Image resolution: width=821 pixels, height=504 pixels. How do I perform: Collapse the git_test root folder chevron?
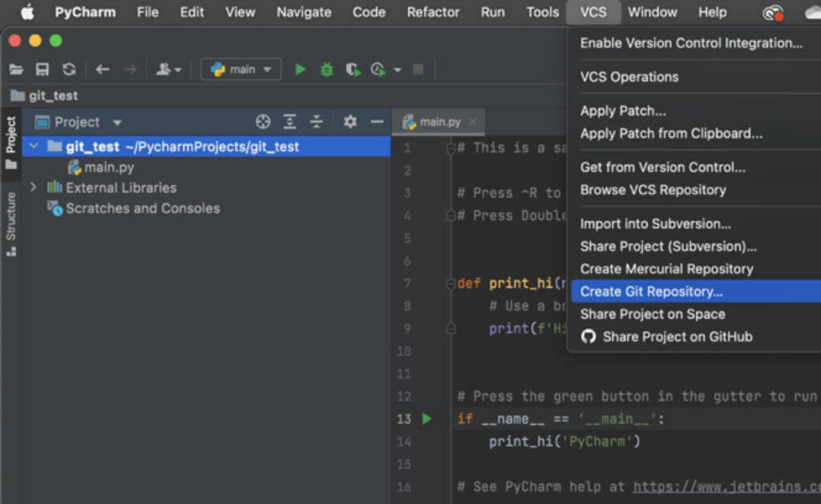tap(34, 146)
